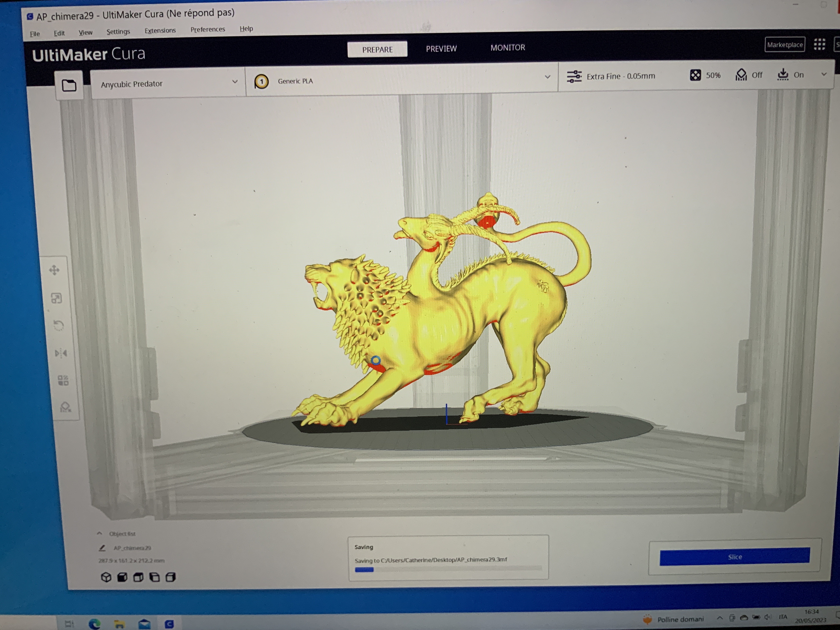Show hidden tray icons chevron
Viewport: 840px width, 630px height.
[719, 618]
